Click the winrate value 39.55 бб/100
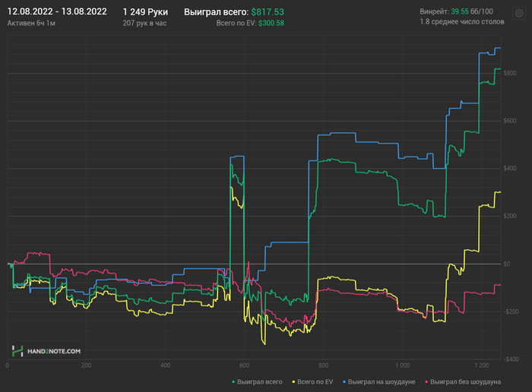Viewport: 532px width, 392px height. 472,11
